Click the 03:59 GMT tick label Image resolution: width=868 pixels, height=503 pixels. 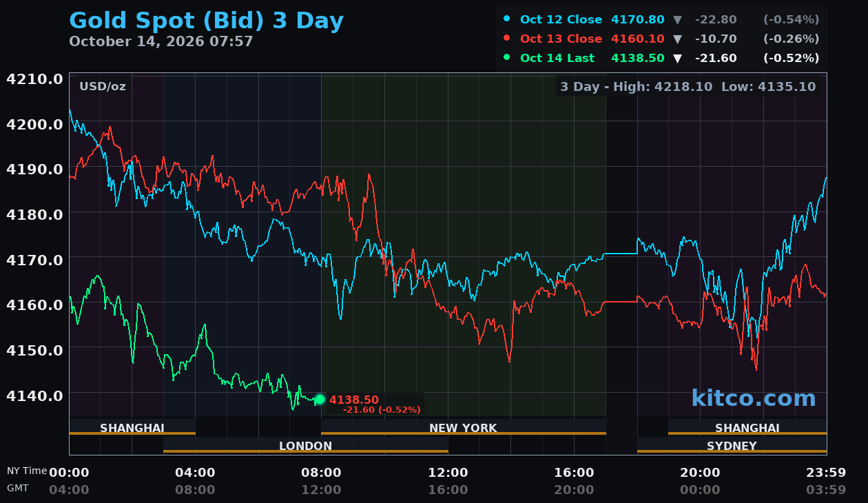coord(826,490)
